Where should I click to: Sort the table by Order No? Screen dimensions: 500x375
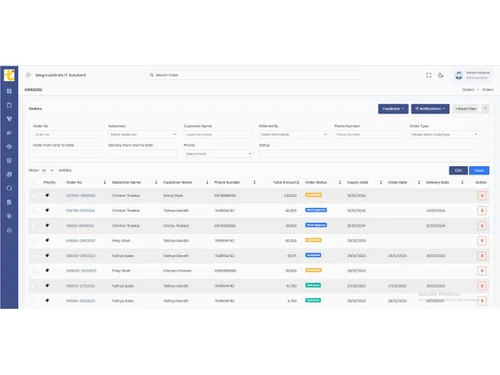tap(105, 182)
